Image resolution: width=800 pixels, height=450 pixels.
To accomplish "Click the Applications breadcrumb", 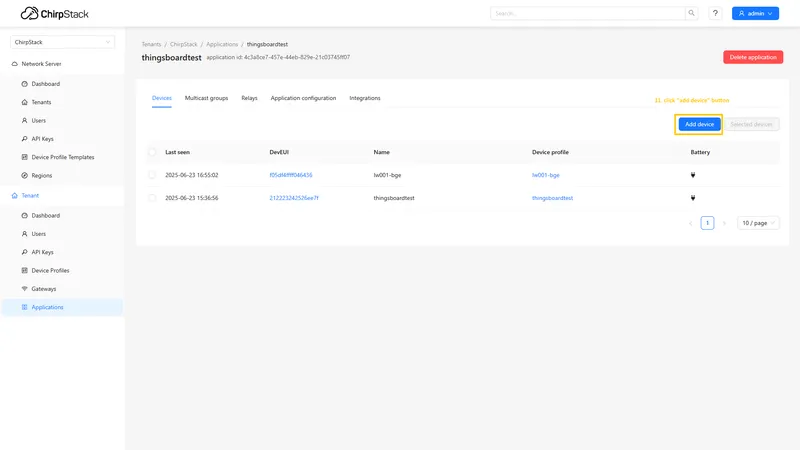I will [x=222, y=44].
